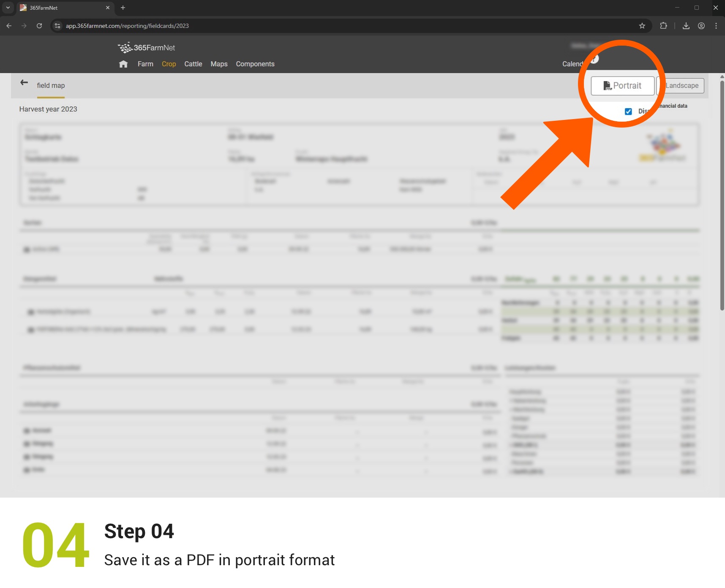The image size is (725, 588).
Task: Open the Cattle menu
Action: click(193, 64)
